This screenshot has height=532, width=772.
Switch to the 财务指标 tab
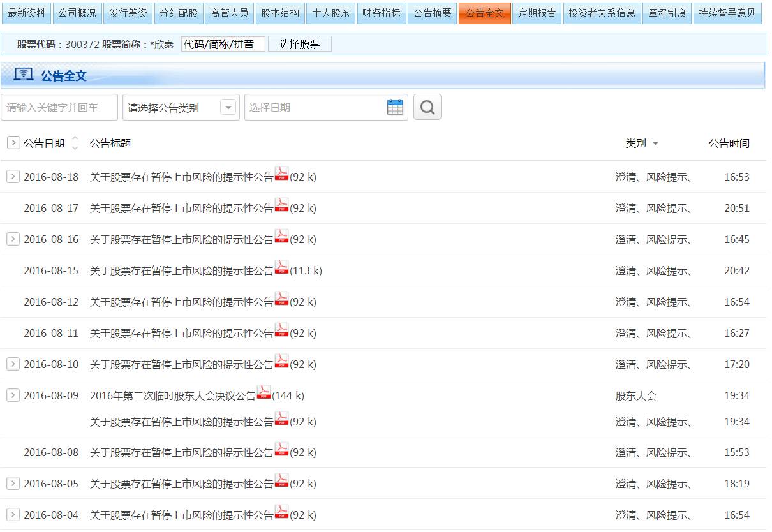click(x=381, y=13)
